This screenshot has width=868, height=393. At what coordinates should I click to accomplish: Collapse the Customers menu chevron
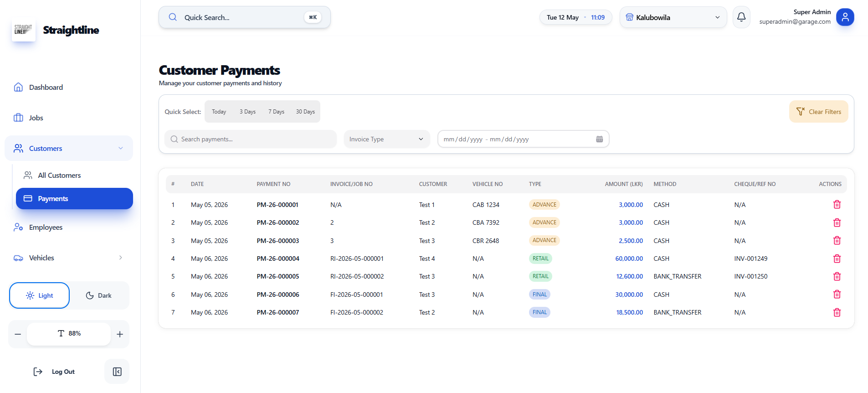tap(121, 148)
